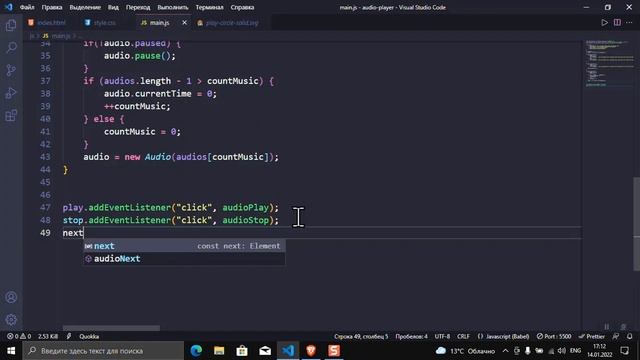This screenshot has height=360, width=640.
Task: Open the Пробелов: 4 indentation setting
Action: tap(411, 336)
